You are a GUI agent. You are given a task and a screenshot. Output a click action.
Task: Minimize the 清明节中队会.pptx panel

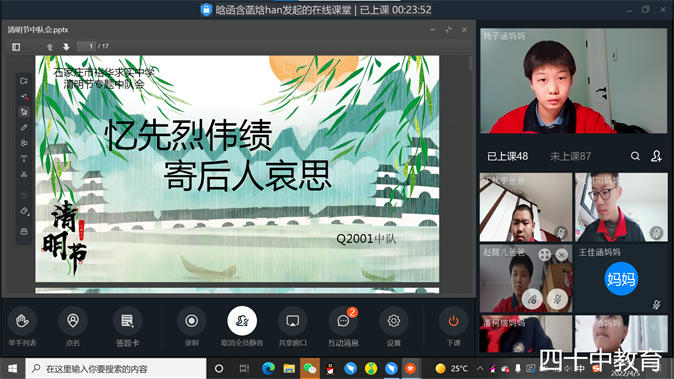(x=432, y=30)
